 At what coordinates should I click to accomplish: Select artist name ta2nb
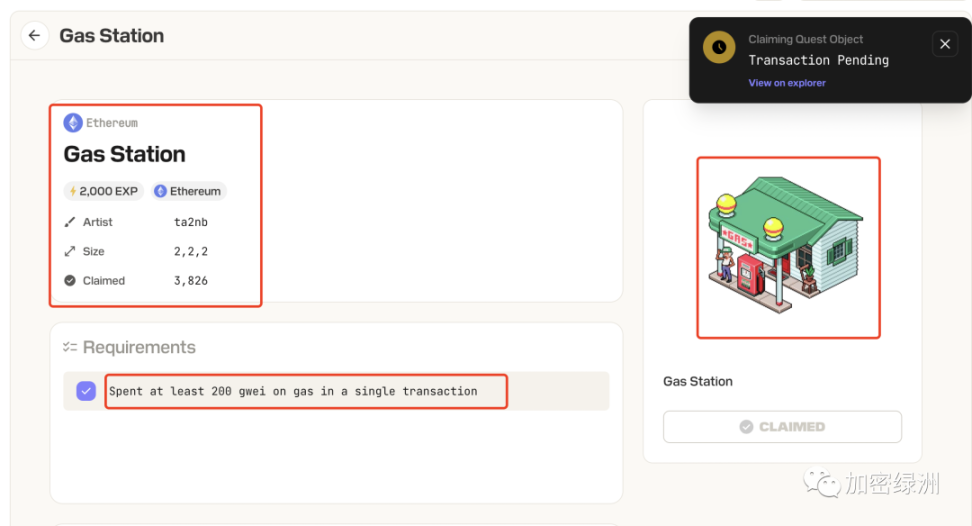[191, 222]
